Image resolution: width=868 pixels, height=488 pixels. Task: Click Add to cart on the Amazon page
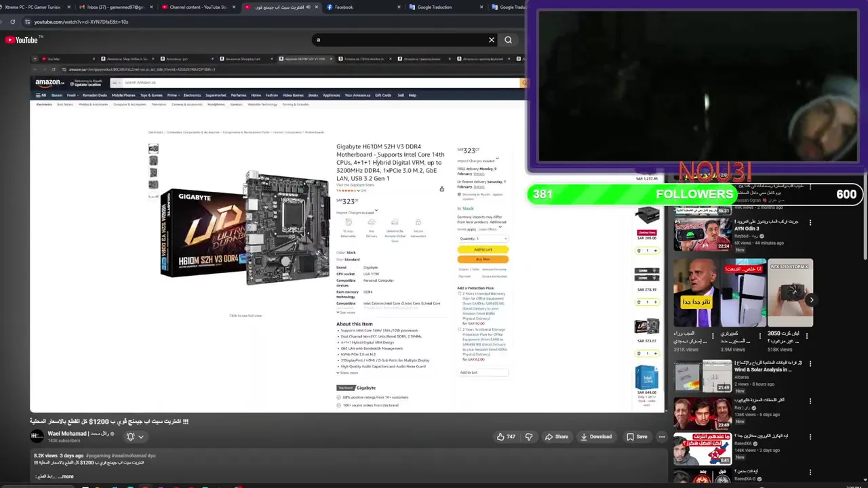pos(483,249)
